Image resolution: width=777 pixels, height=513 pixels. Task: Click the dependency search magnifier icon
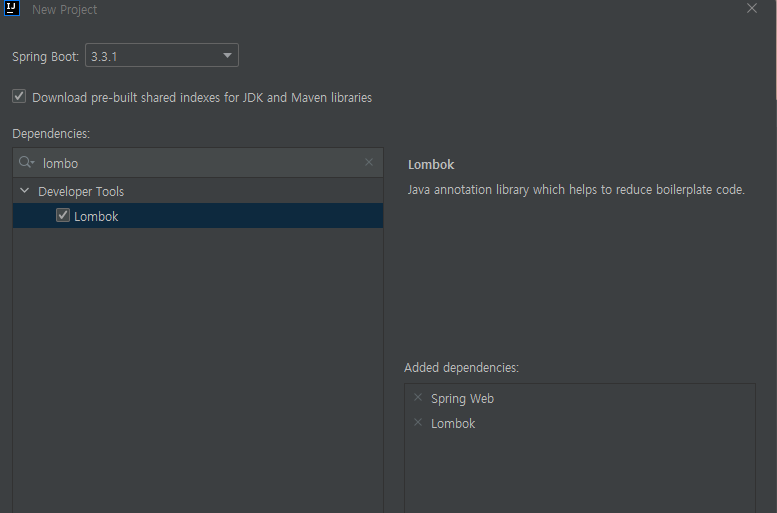[x=26, y=162]
